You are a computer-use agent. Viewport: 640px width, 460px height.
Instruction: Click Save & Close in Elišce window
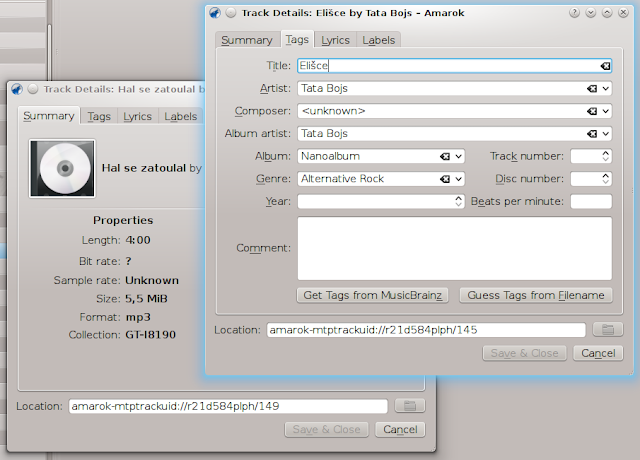524,353
